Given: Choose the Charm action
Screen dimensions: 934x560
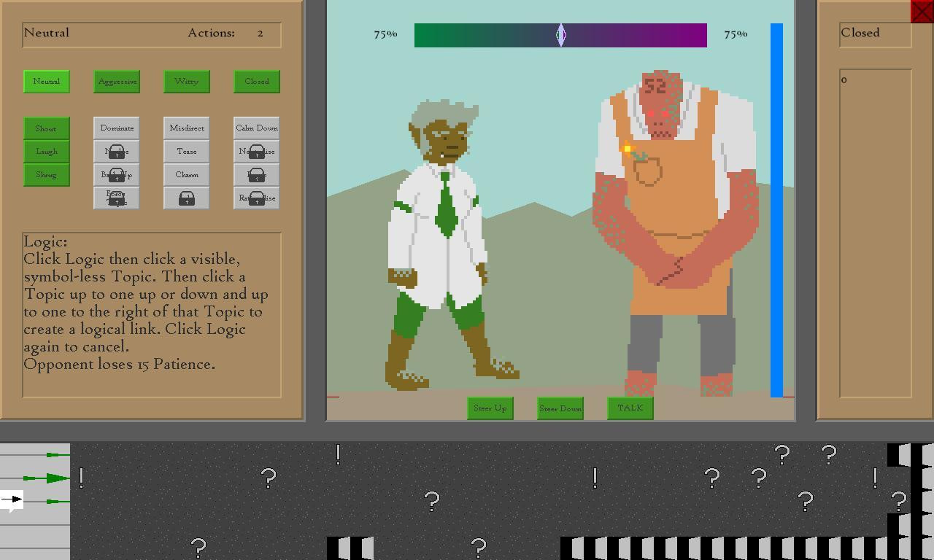Looking at the screenshot, I should (187, 175).
